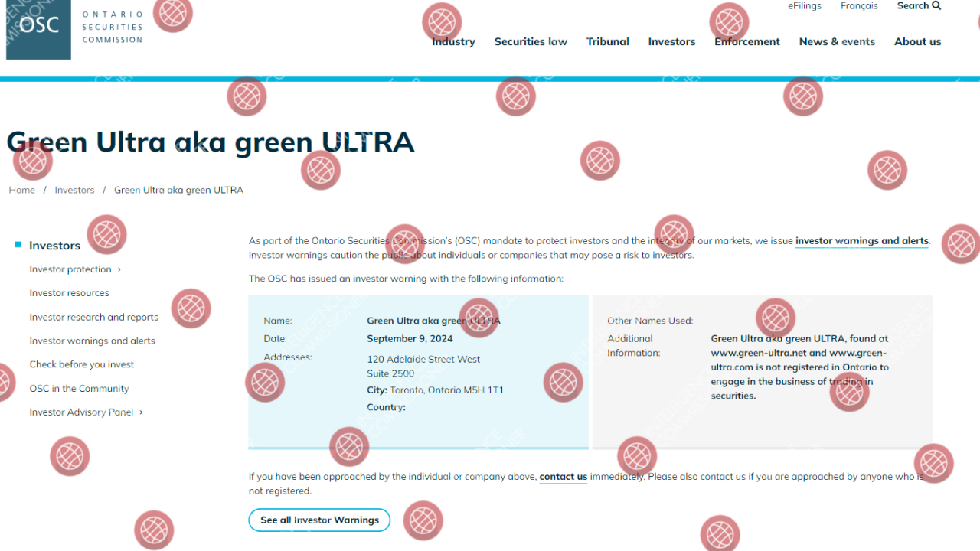
Task: Go to Home breadcrumb
Action: pyautogui.click(x=22, y=190)
